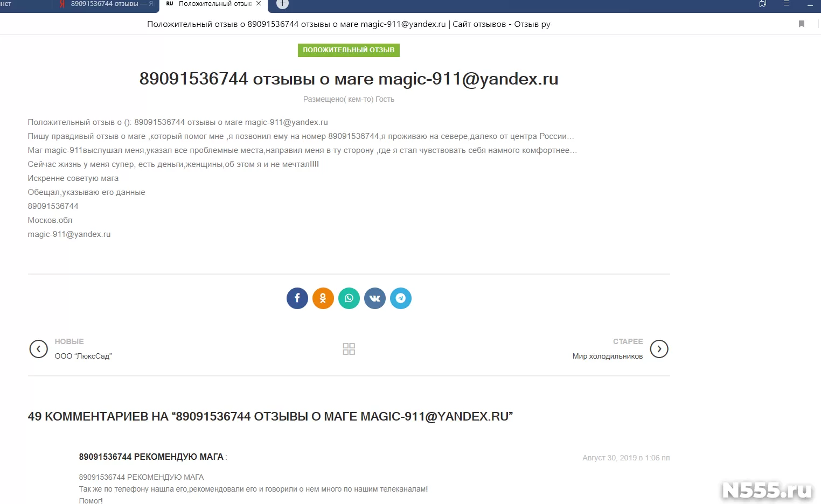Click '49 КОММЕНТАРИЕВ НА' comments heading
The image size is (821, 504).
click(x=270, y=416)
